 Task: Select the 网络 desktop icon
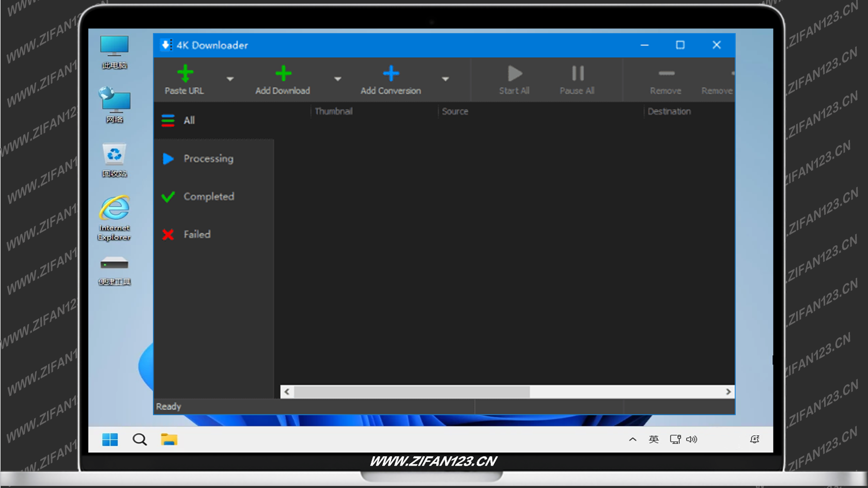point(114,105)
